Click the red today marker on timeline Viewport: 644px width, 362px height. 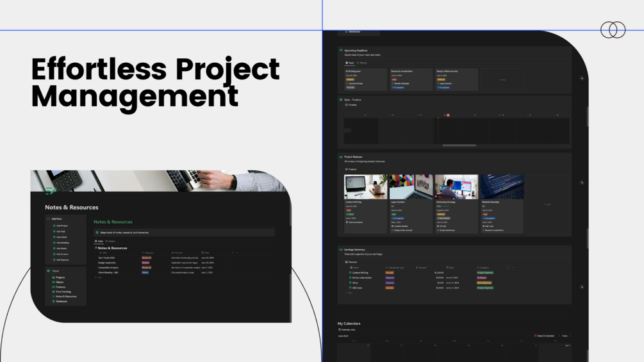[x=448, y=115]
